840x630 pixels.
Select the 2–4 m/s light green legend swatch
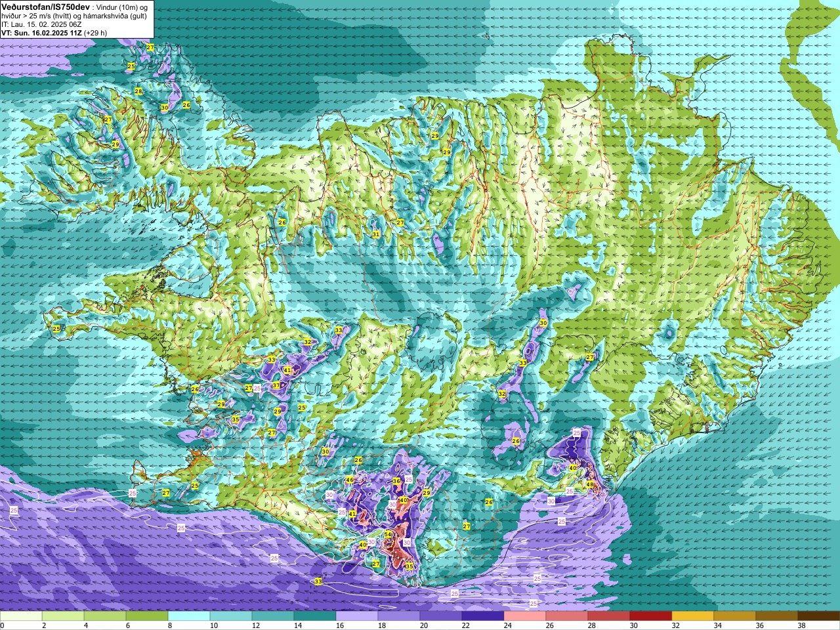tap(63, 616)
